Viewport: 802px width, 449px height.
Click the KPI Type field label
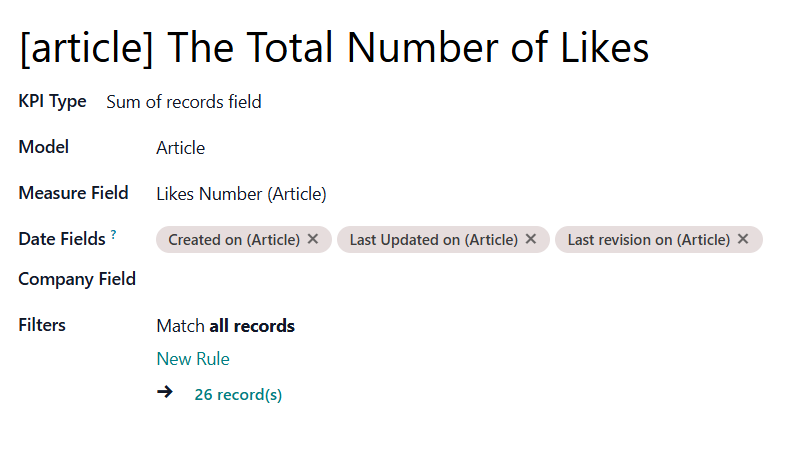[x=52, y=101]
